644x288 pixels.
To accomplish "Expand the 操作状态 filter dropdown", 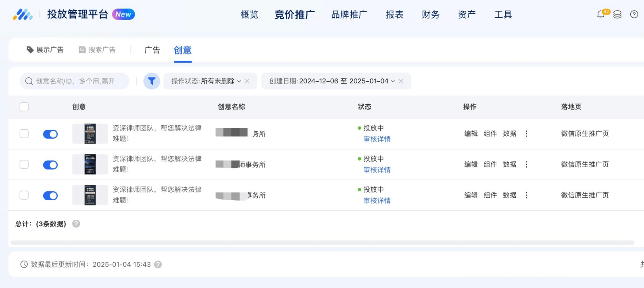I will 206,81.
